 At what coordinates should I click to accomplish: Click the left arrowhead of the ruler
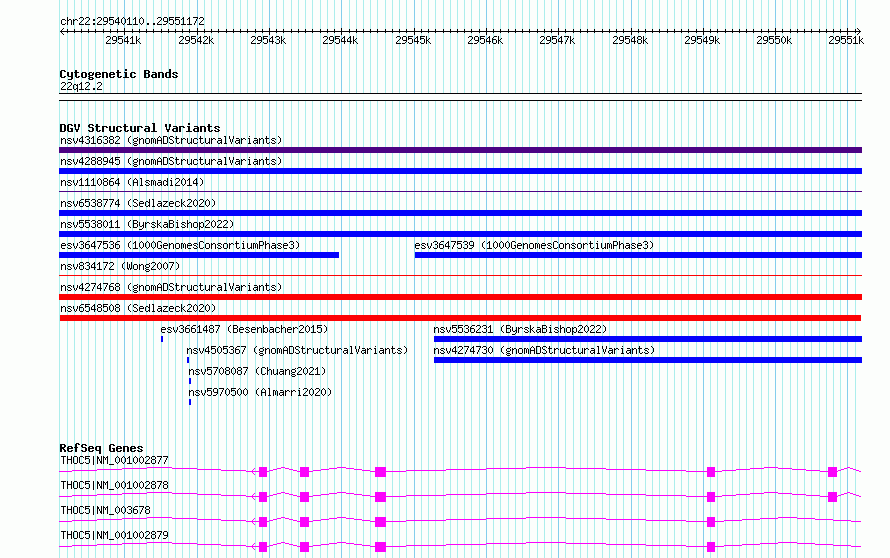point(62,31)
